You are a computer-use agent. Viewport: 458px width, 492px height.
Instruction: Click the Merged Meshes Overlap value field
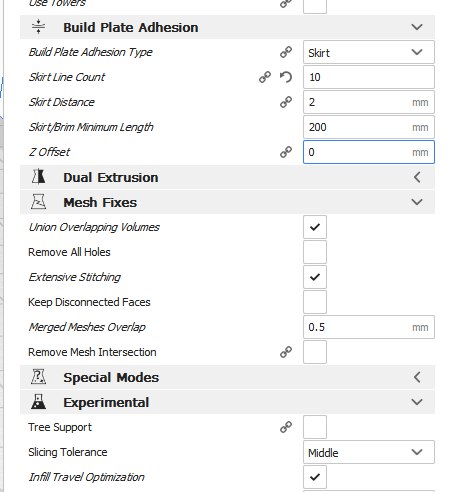[369, 327]
